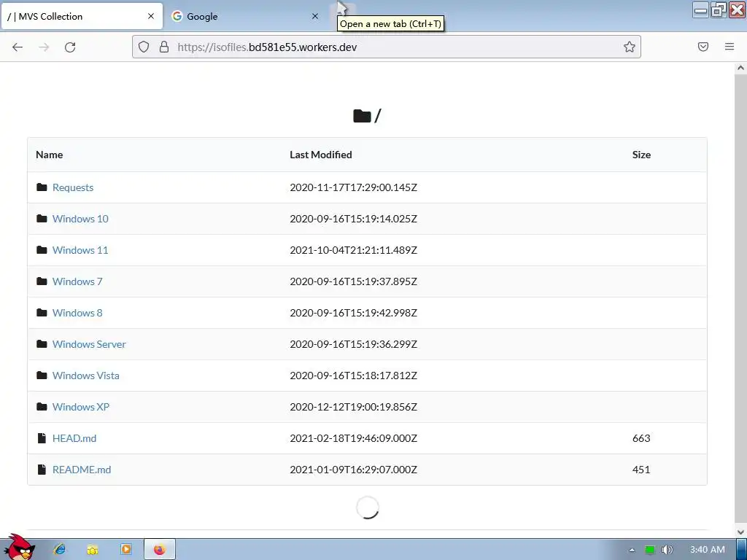Click the 3:40 AM taskbar clock
Viewport: 747px width, 560px height.
[708, 550]
